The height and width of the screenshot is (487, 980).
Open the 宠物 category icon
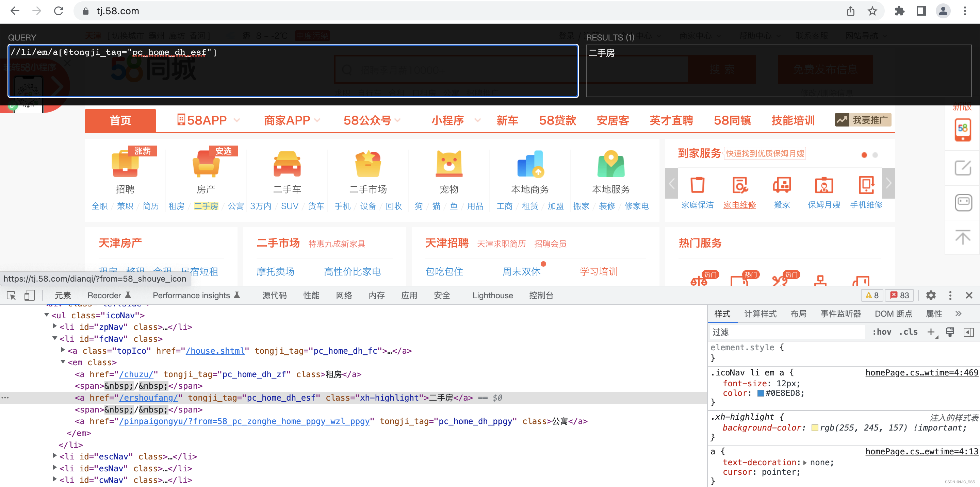(449, 165)
